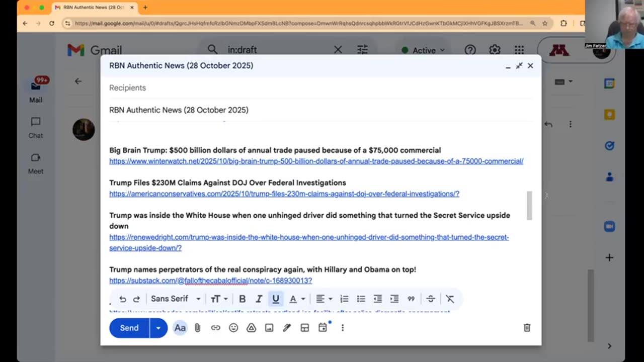Open a new Chrome tab

145,8
